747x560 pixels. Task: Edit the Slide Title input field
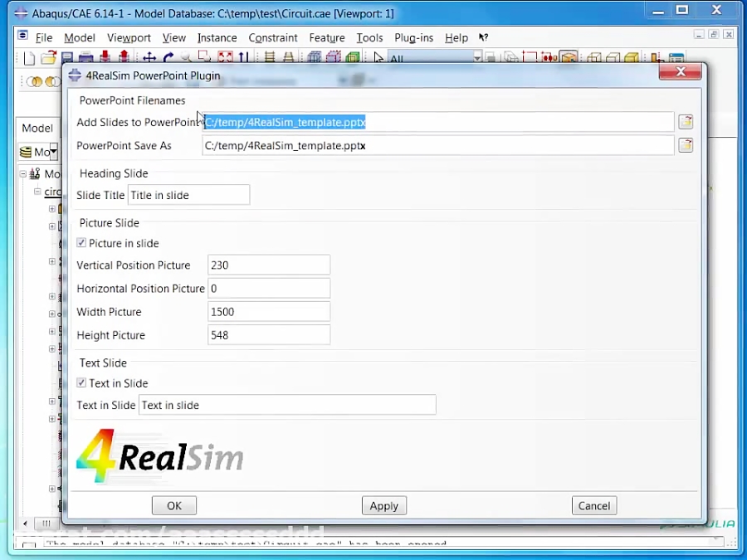pyautogui.click(x=188, y=194)
